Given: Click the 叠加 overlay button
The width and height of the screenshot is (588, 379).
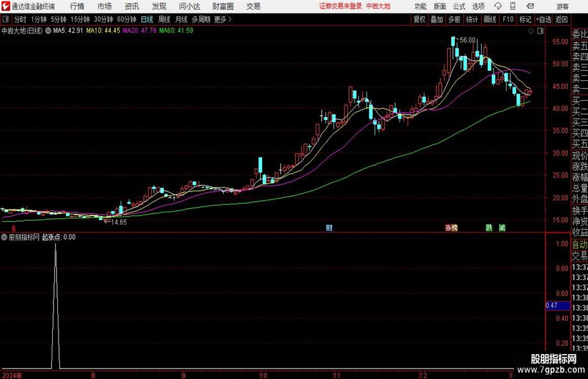Looking at the screenshot, I should pyautogui.click(x=437, y=19).
